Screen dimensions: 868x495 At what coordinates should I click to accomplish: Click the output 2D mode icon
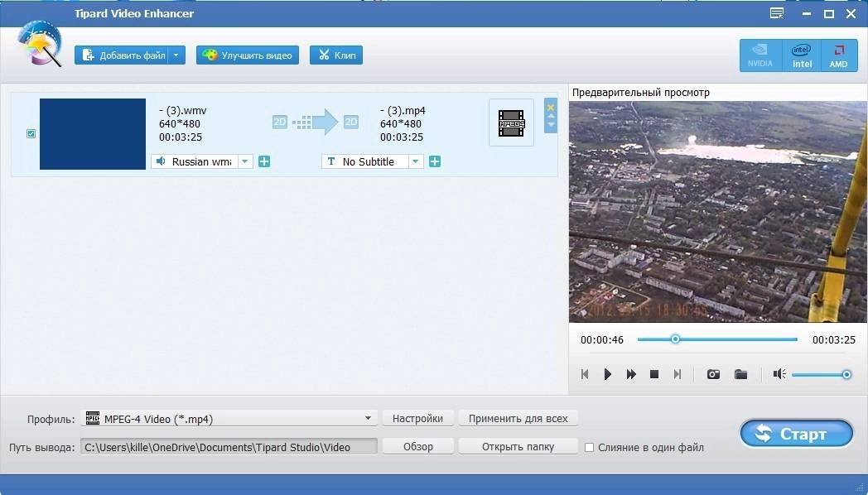click(351, 122)
